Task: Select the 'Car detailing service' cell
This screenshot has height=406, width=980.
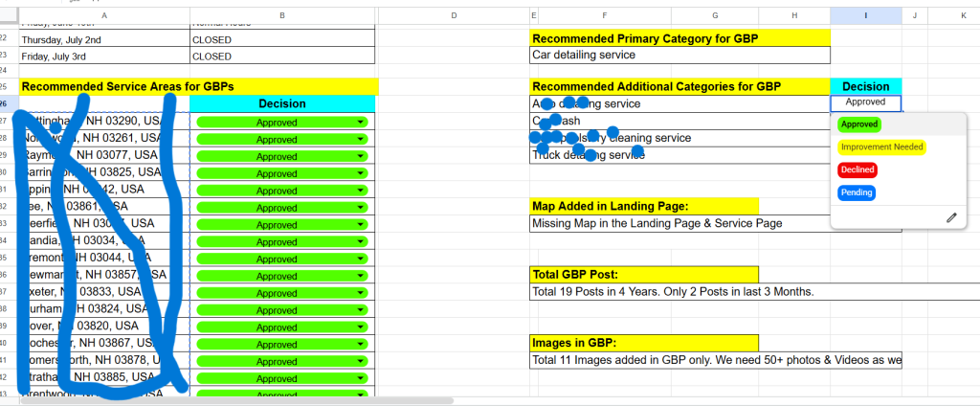Action: (x=679, y=56)
